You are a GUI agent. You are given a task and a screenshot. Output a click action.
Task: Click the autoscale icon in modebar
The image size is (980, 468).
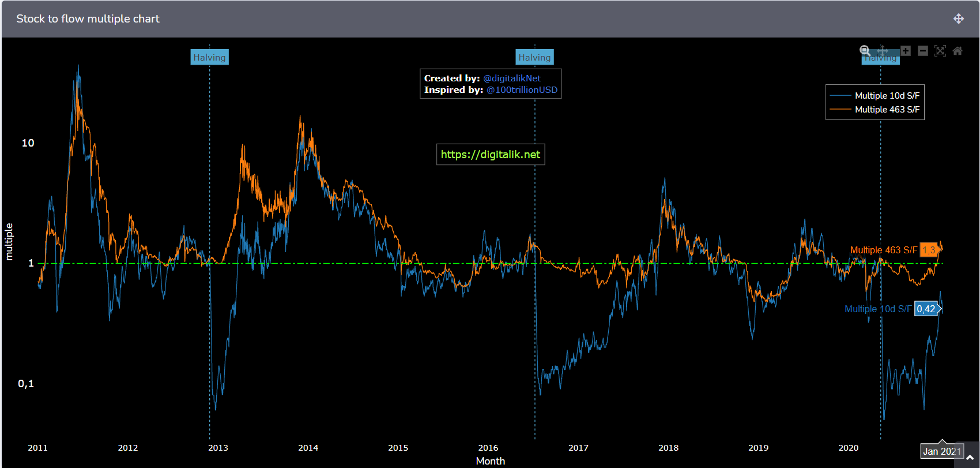tap(940, 51)
